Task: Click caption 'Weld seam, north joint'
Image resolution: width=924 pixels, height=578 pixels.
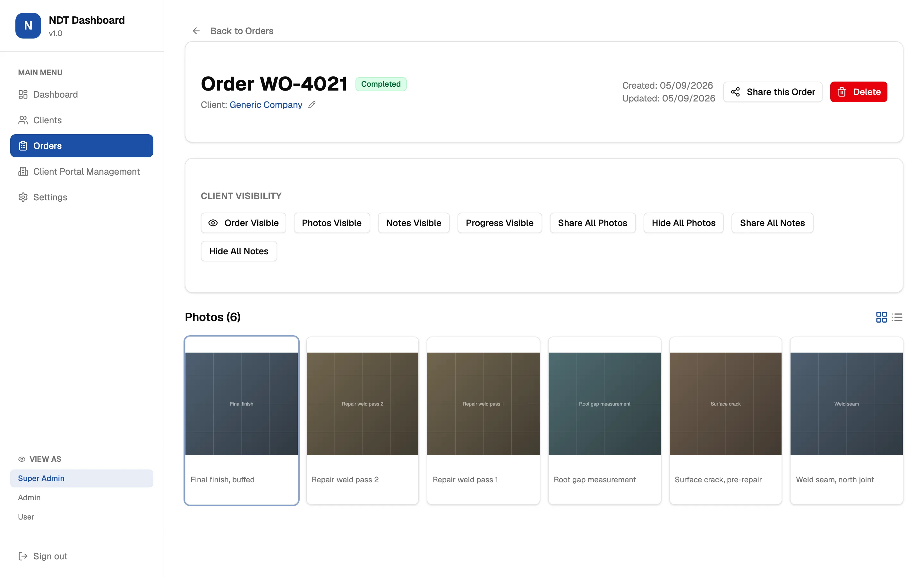Action: 835,480
